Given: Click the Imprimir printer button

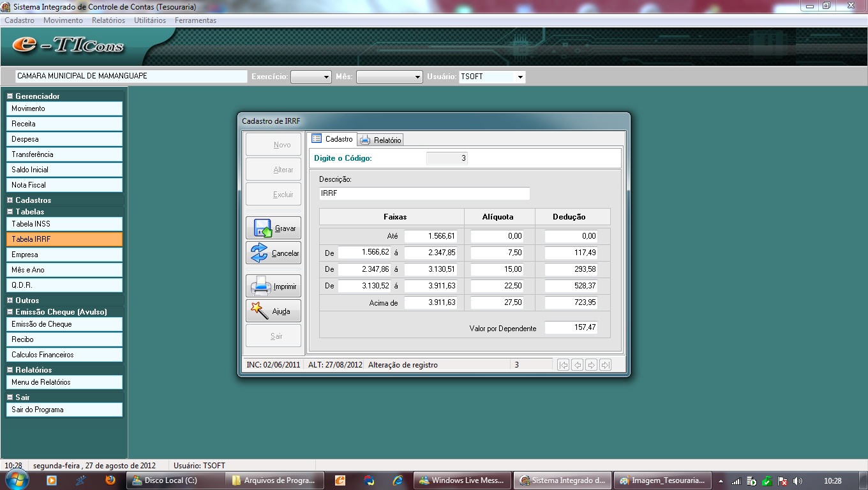Looking at the screenshot, I should coord(273,286).
